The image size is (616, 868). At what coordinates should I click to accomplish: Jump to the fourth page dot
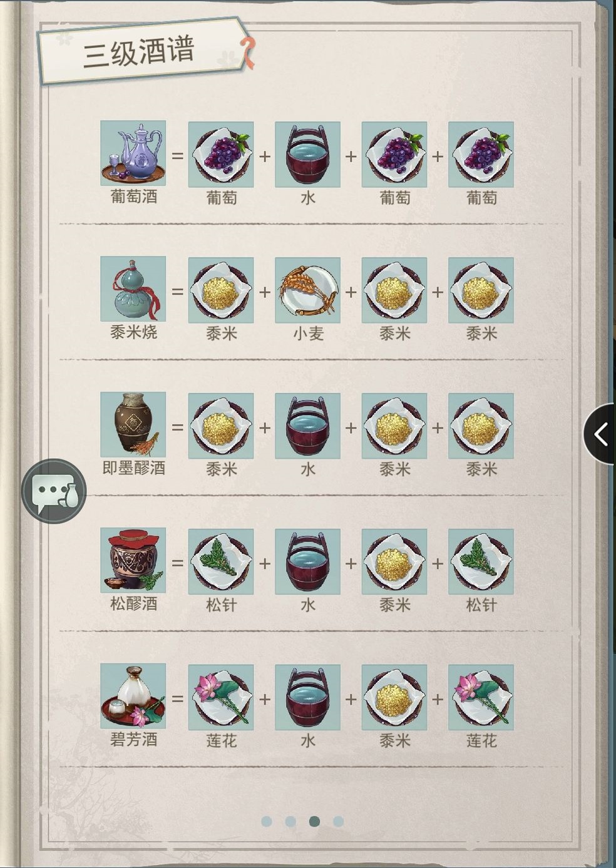click(338, 821)
